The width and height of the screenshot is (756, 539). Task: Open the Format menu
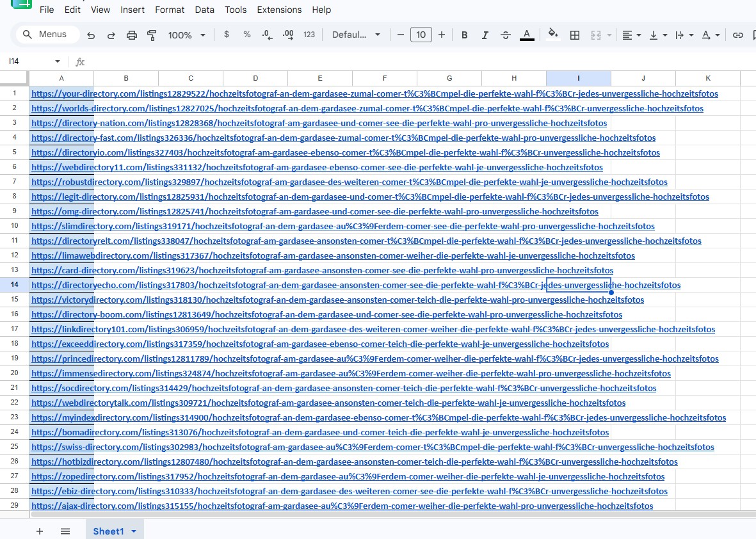point(170,10)
